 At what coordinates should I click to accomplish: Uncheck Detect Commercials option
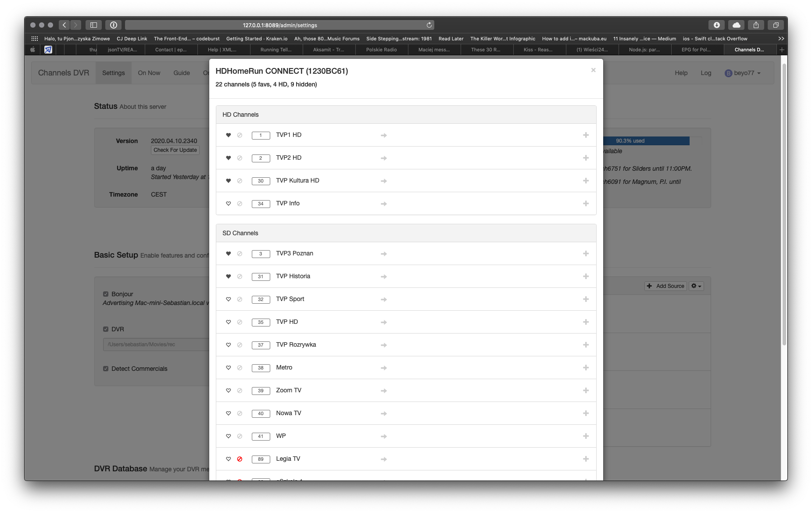click(x=106, y=369)
